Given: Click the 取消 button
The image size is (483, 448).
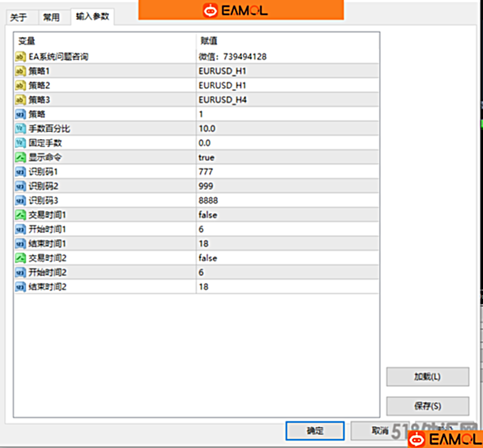Looking at the screenshot, I should [x=379, y=431].
